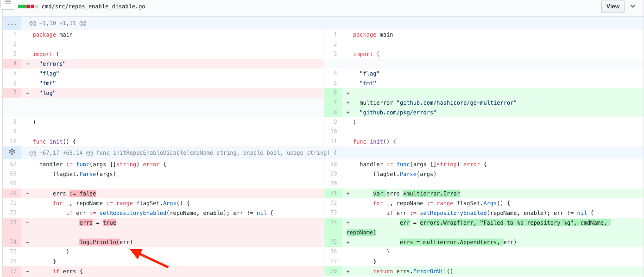This screenshot has height=277, width=644.
Task: Open the View file button
Action: (612, 6)
